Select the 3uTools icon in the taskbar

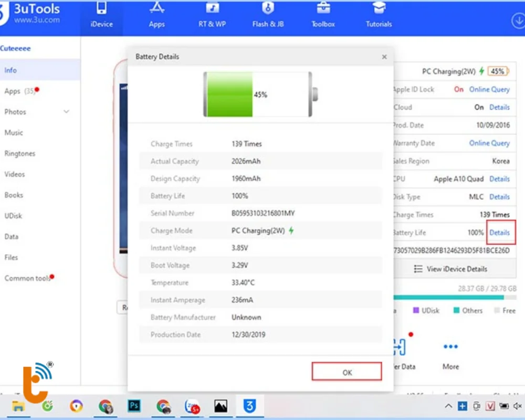point(249,405)
